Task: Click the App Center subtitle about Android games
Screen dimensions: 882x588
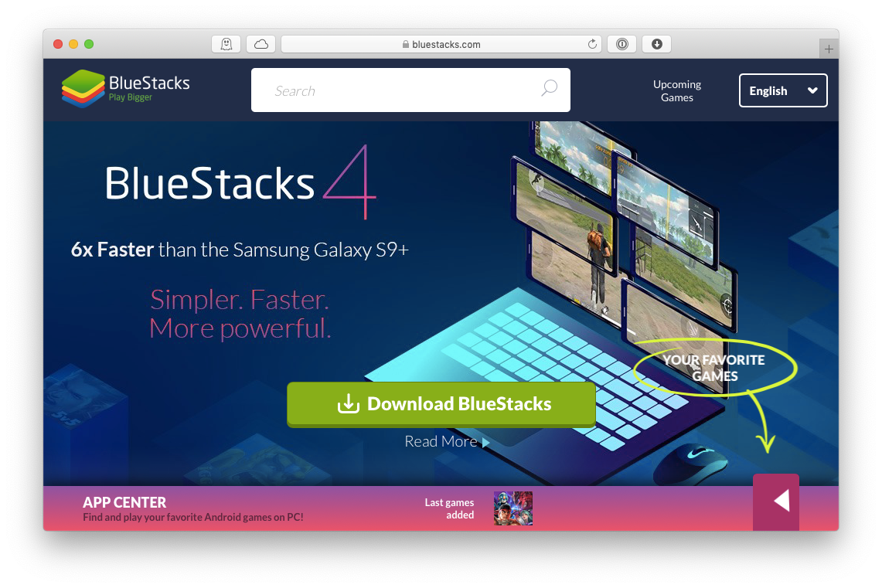Action: tap(193, 517)
